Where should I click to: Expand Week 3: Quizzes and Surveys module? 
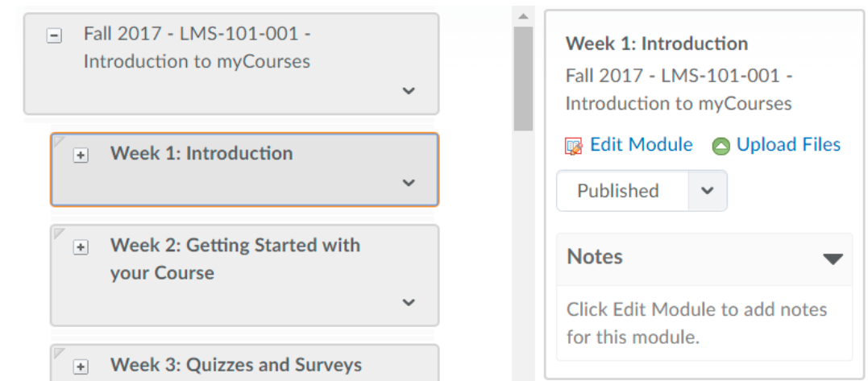[81, 367]
